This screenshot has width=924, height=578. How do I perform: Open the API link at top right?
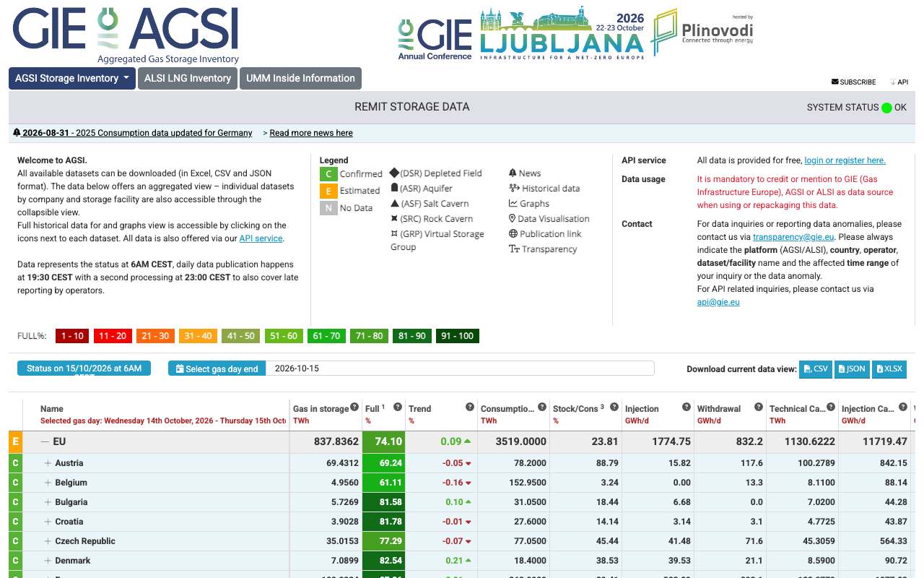[x=899, y=82]
